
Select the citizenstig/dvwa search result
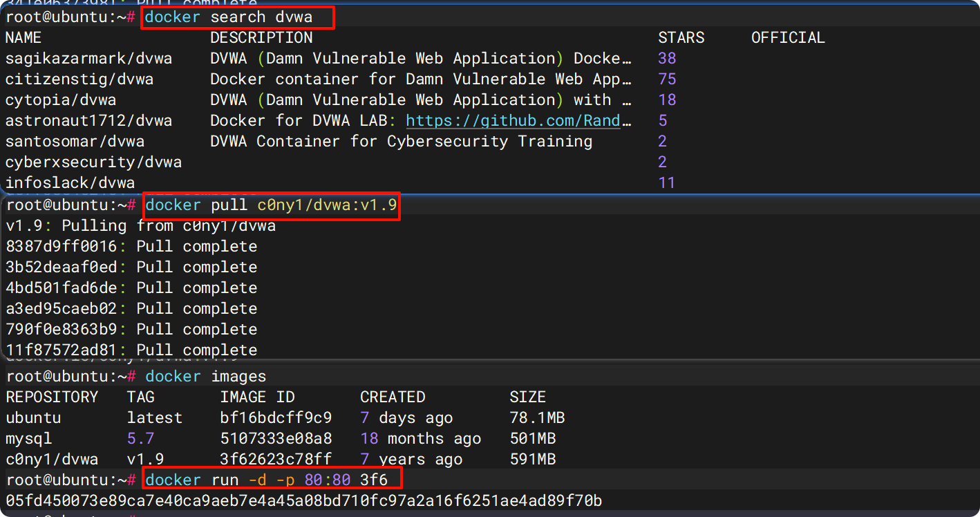[79, 79]
